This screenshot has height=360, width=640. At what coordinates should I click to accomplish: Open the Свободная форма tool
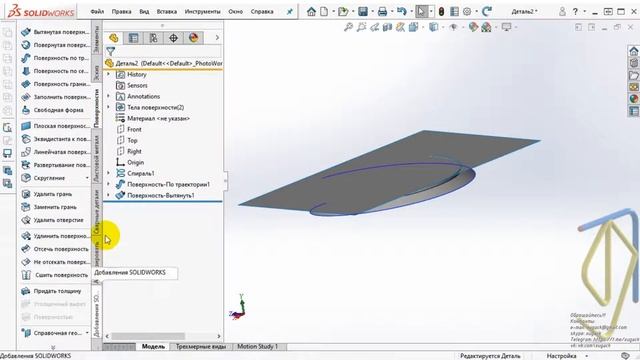pyautogui.click(x=52, y=110)
